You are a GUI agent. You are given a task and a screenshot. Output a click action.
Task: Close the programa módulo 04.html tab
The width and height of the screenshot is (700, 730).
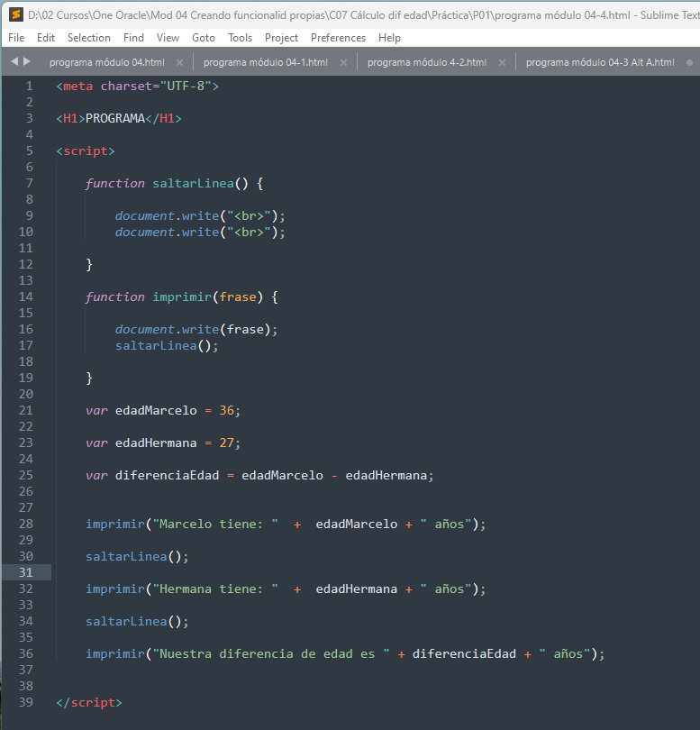[x=179, y=62]
